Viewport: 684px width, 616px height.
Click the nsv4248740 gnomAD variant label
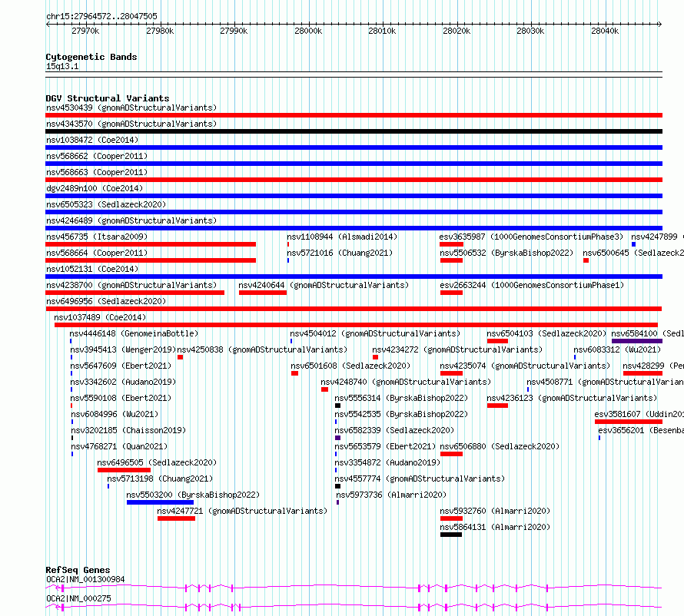[x=406, y=382]
